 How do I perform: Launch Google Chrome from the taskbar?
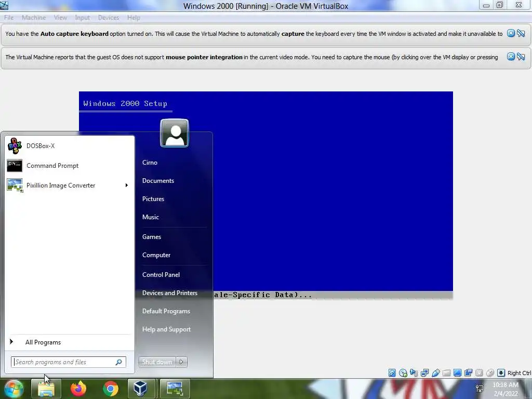click(111, 389)
